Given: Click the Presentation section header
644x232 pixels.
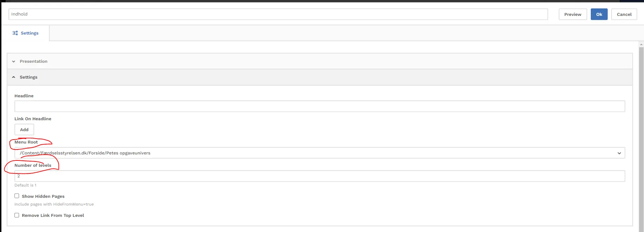Looking at the screenshot, I should 33,61.
